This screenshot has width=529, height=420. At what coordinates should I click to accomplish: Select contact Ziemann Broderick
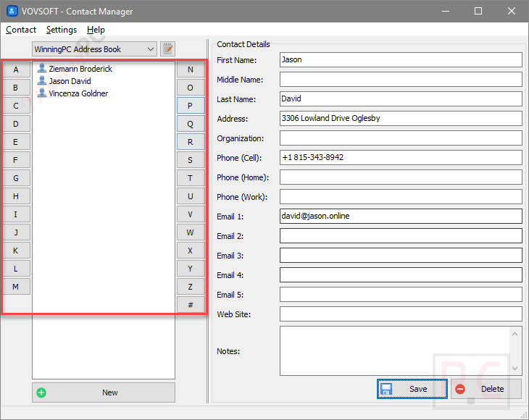(x=75, y=69)
